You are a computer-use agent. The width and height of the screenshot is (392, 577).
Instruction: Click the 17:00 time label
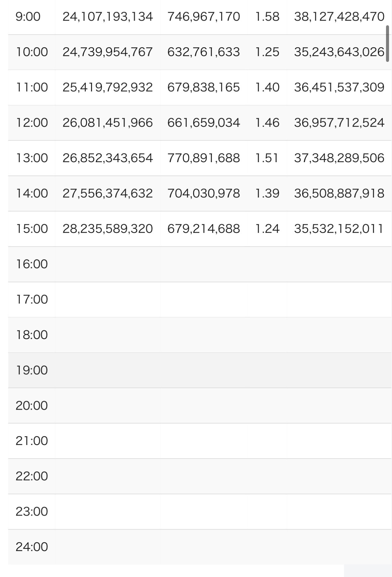coord(32,299)
